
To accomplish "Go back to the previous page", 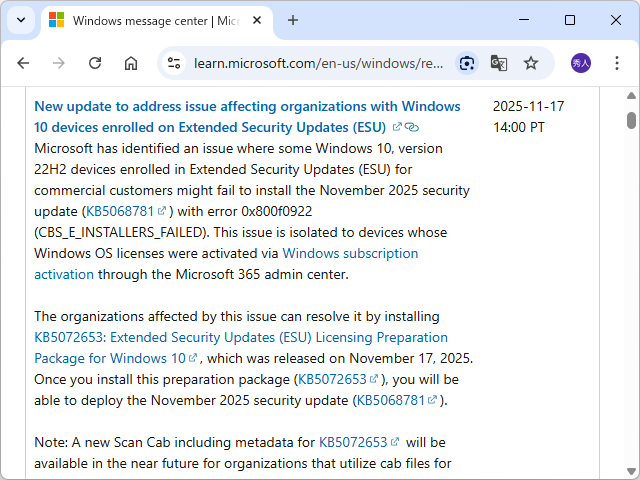I will pos(23,63).
